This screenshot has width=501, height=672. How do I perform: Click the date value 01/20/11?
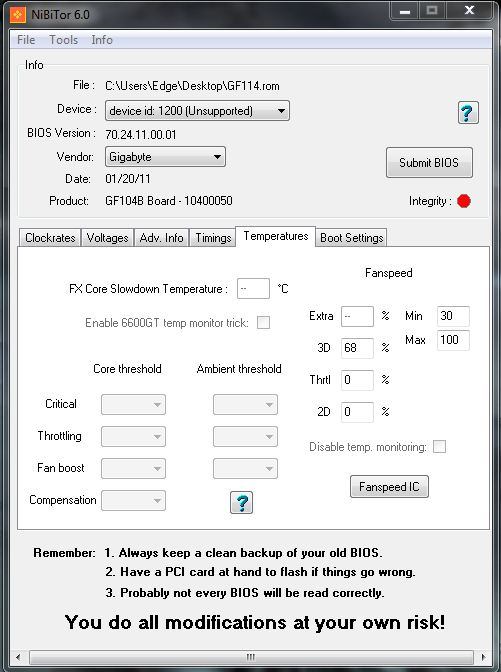pos(128,179)
